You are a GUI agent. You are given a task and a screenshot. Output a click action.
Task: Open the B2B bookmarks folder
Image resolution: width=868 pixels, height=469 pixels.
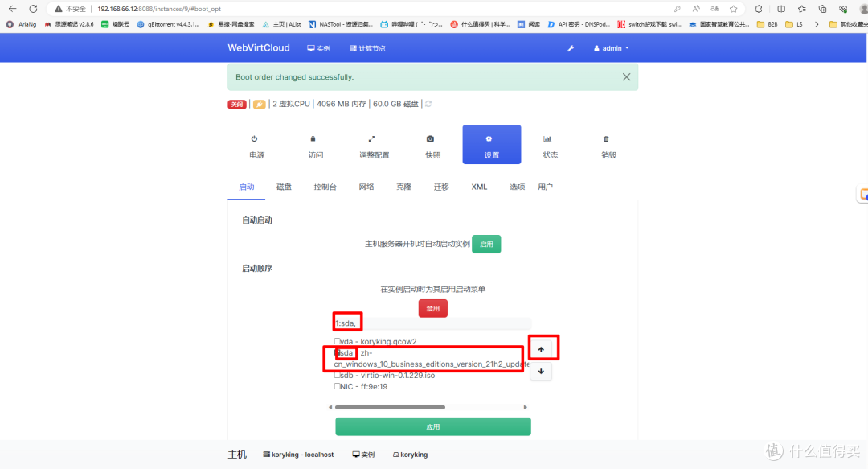tap(768, 24)
